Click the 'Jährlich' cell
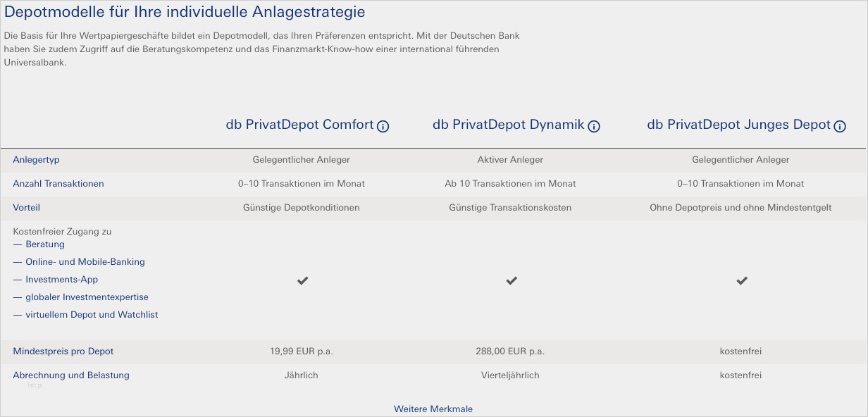This screenshot has height=417, width=868. coord(302,375)
